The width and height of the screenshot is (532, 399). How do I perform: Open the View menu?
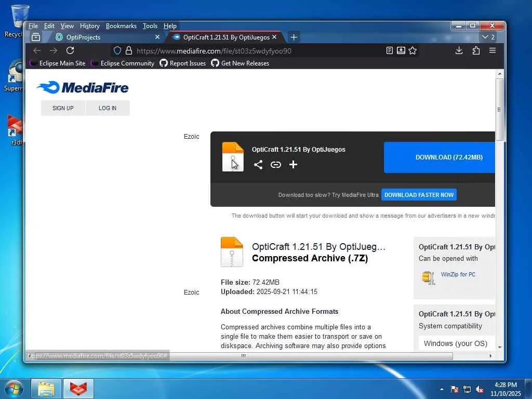tap(67, 26)
